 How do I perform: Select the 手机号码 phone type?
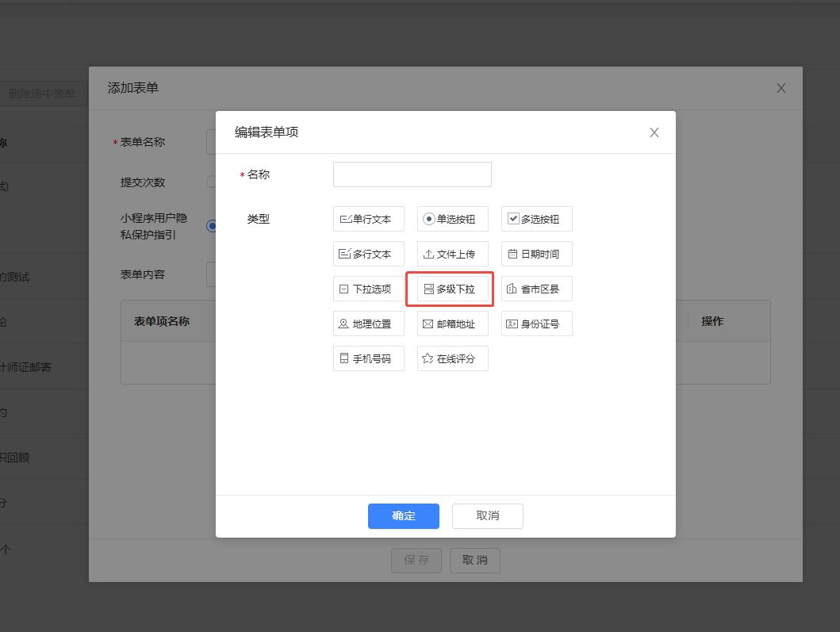pyautogui.click(x=369, y=358)
